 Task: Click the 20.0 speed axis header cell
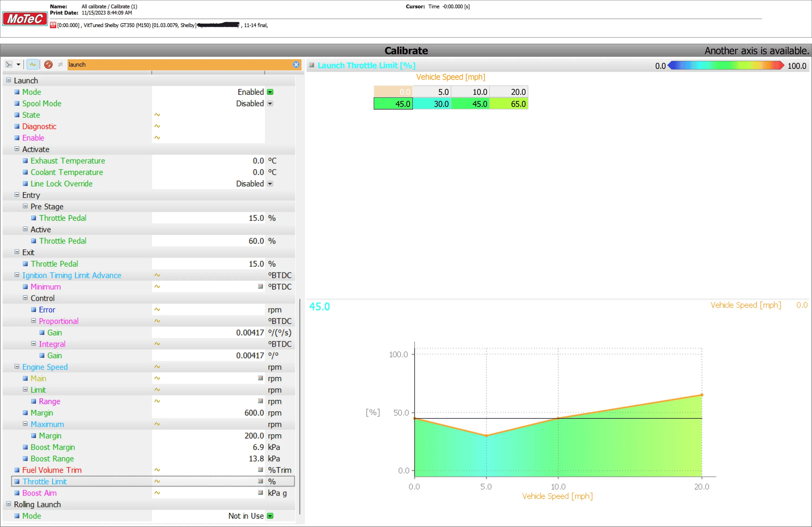tap(509, 92)
